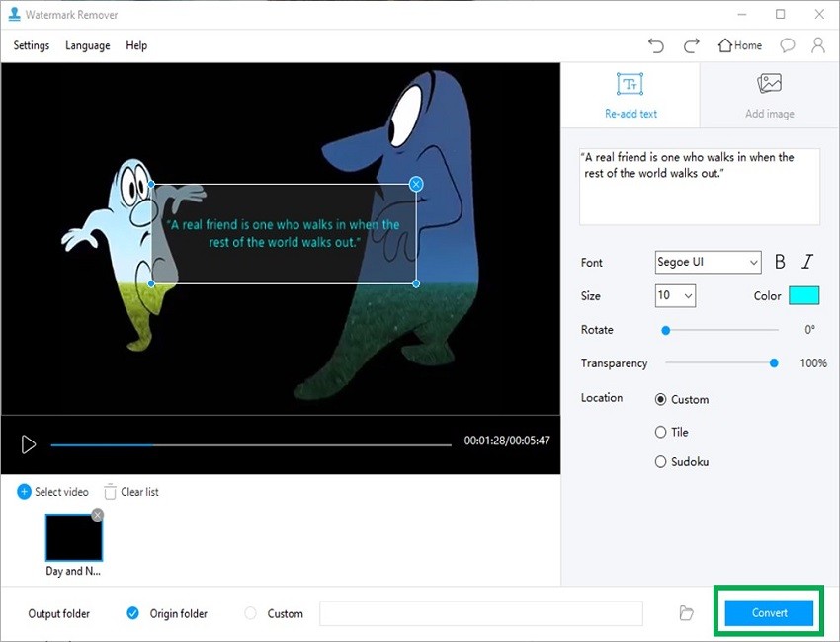
Task: Toggle italic text formatting
Action: coord(806,262)
